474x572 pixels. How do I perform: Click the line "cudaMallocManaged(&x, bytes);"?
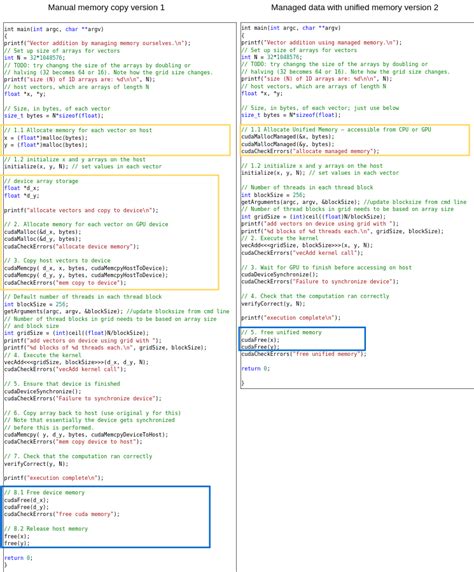[288, 137]
